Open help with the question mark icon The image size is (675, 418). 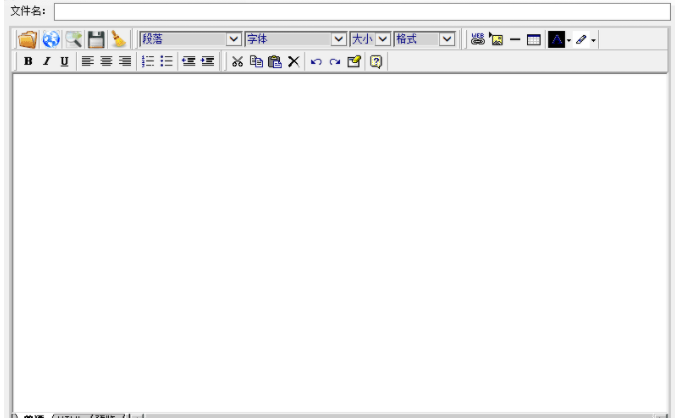376,62
